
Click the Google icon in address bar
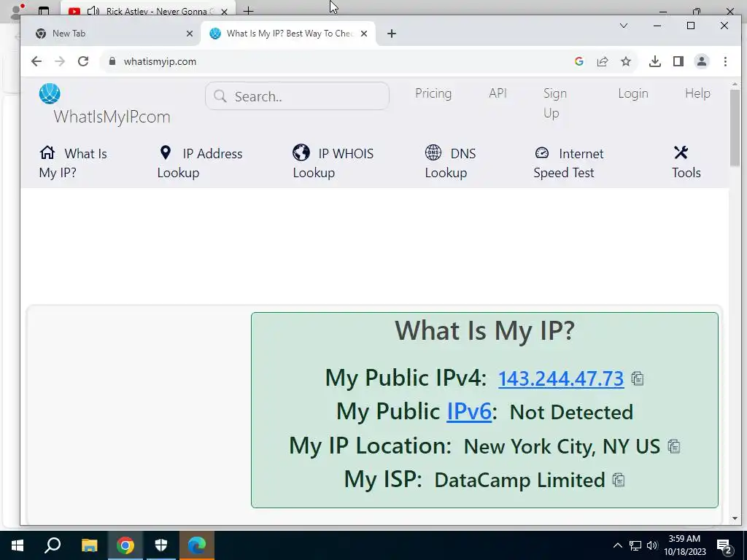[578, 61]
